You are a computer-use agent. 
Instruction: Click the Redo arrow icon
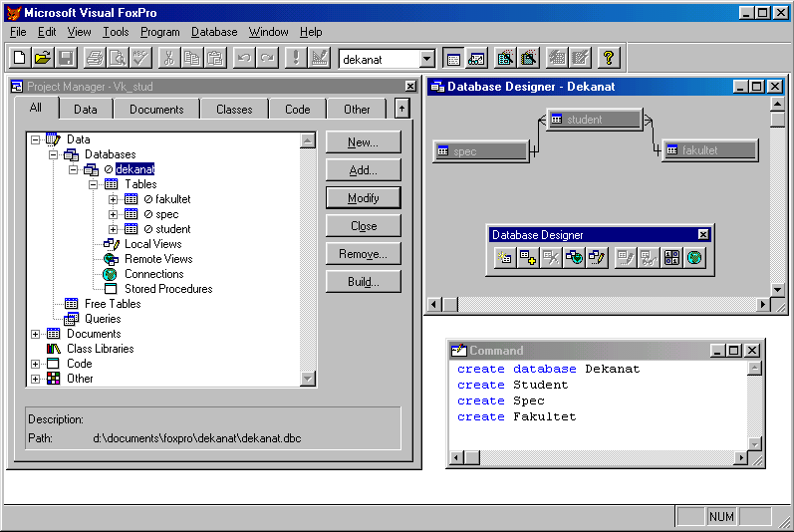pyautogui.click(x=267, y=58)
